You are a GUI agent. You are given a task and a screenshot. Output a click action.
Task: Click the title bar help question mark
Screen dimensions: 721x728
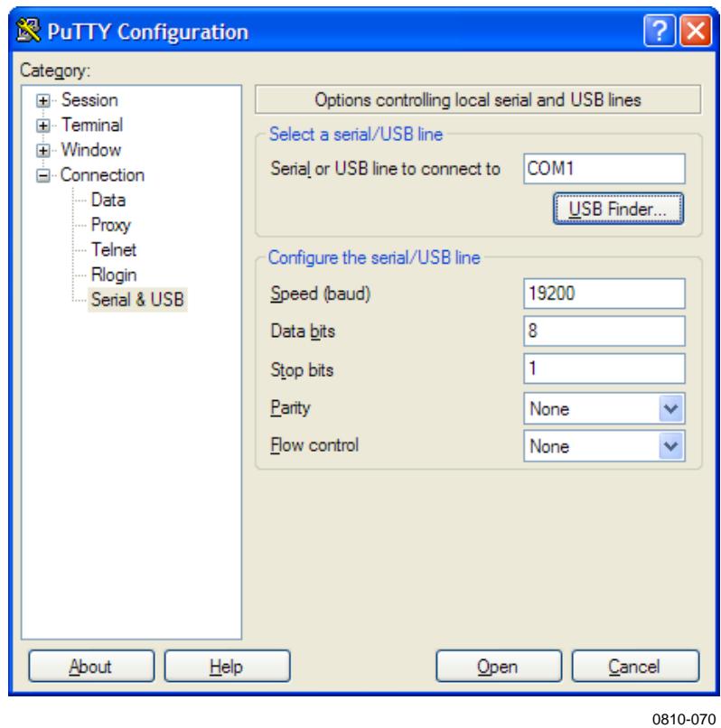point(660,31)
